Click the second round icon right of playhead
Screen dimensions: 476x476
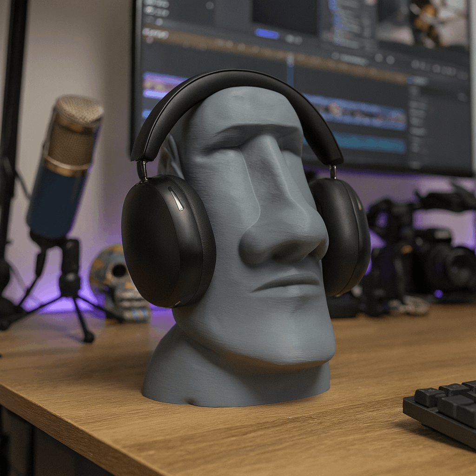[390, 60]
